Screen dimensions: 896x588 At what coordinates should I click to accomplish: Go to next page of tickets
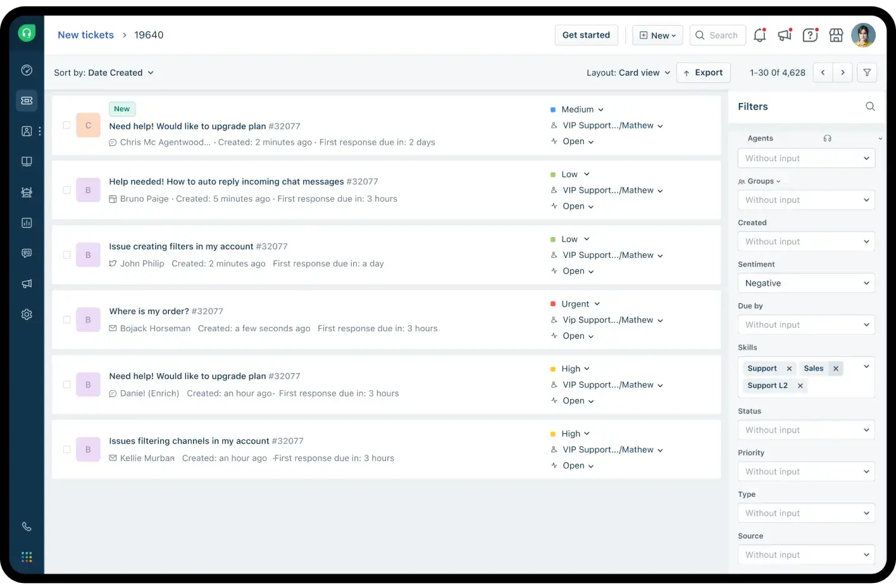[843, 73]
